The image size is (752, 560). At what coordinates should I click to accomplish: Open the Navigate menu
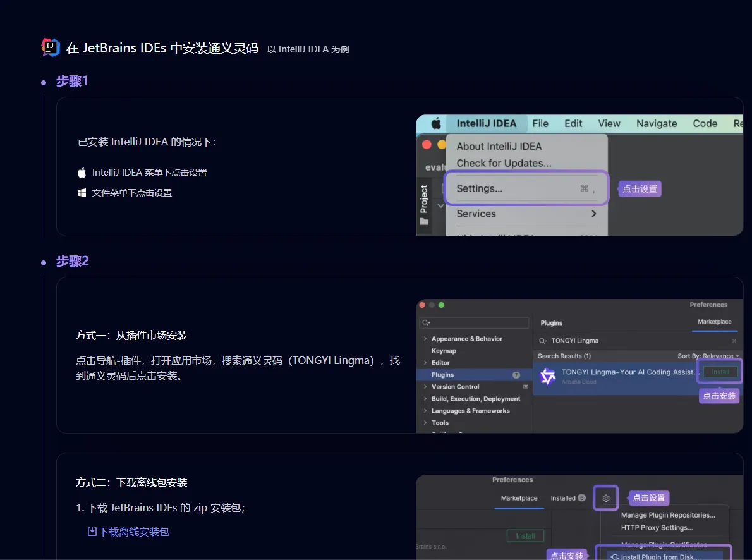tap(657, 123)
